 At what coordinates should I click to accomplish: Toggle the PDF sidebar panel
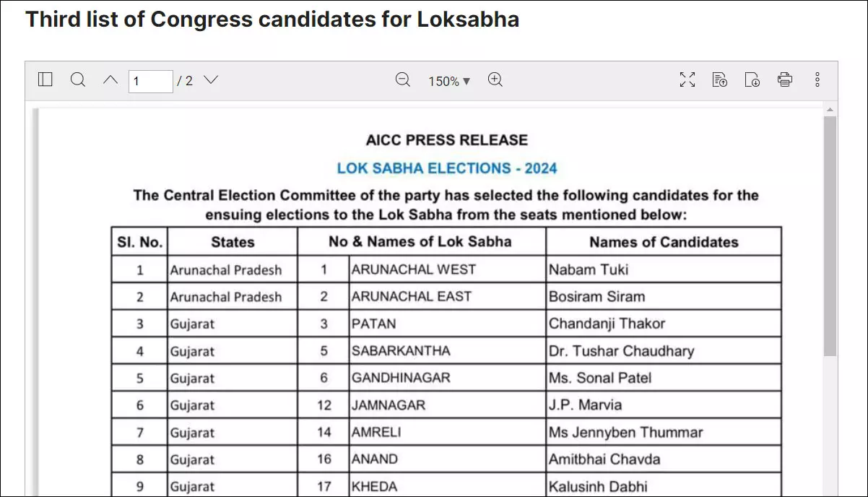(45, 79)
